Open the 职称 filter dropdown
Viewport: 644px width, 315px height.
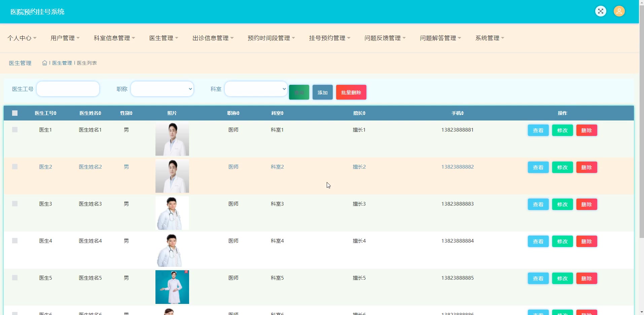pos(162,89)
